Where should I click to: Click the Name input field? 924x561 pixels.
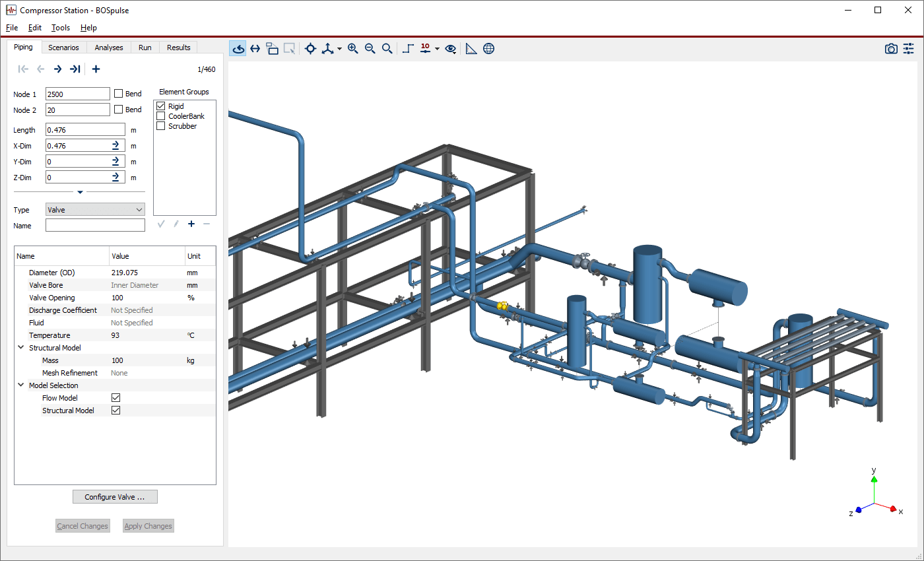95,226
